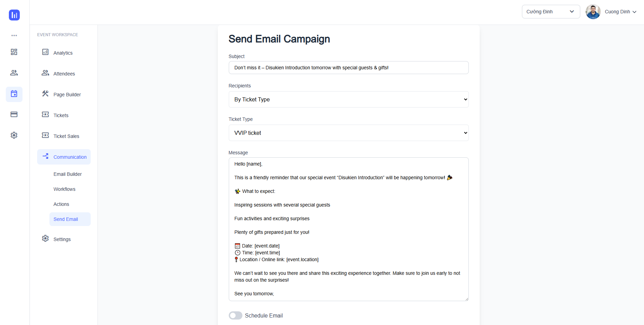644x325 pixels.
Task: Open the Page Builder menu item
Action: (67, 95)
